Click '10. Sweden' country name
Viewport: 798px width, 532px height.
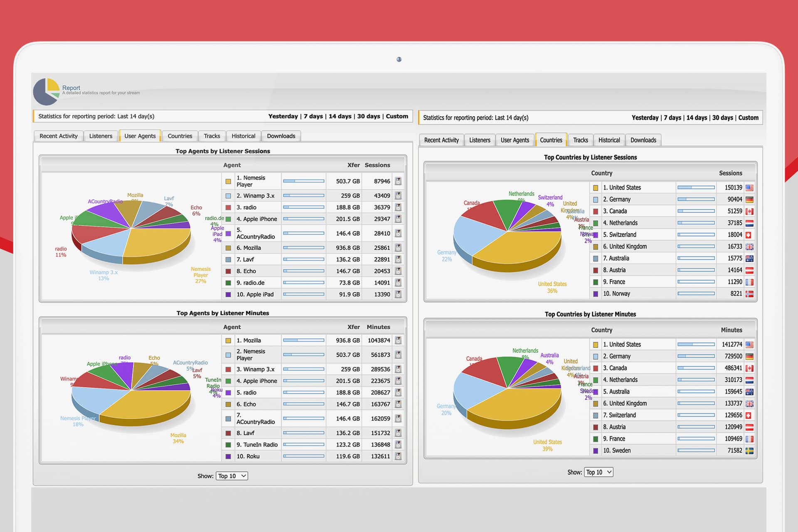tap(617, 451)
